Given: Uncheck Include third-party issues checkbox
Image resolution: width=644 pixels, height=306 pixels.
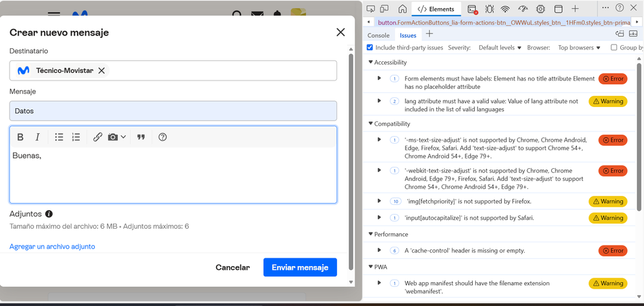Looking at the screenshot, I should pos(370,48).
